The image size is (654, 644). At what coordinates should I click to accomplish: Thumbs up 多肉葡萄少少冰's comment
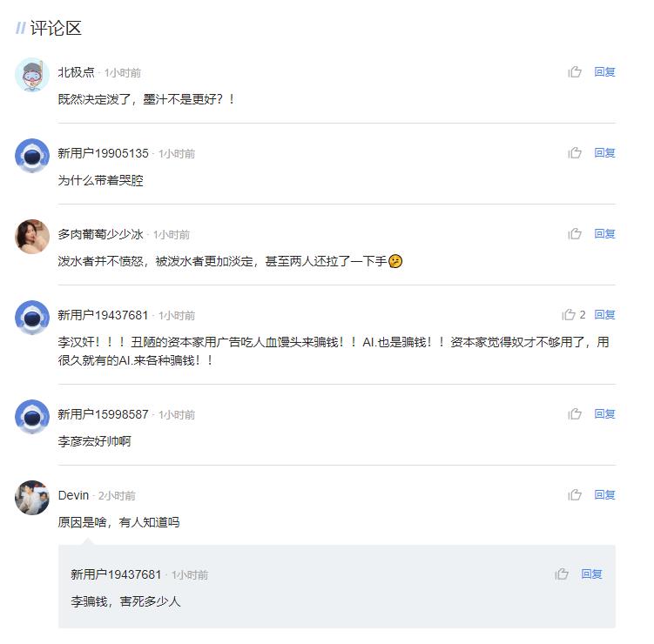click(575, 234)
